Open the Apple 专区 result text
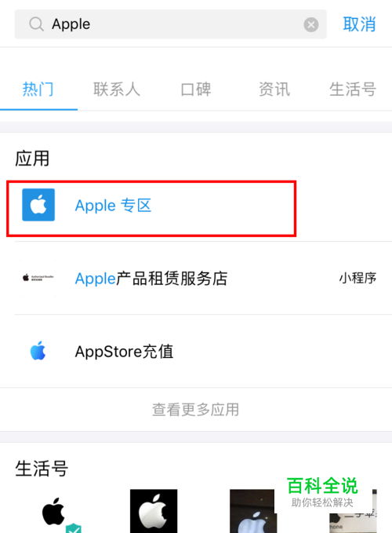The width and height of the screenshot is (392, 533). [x=113, y=206]
